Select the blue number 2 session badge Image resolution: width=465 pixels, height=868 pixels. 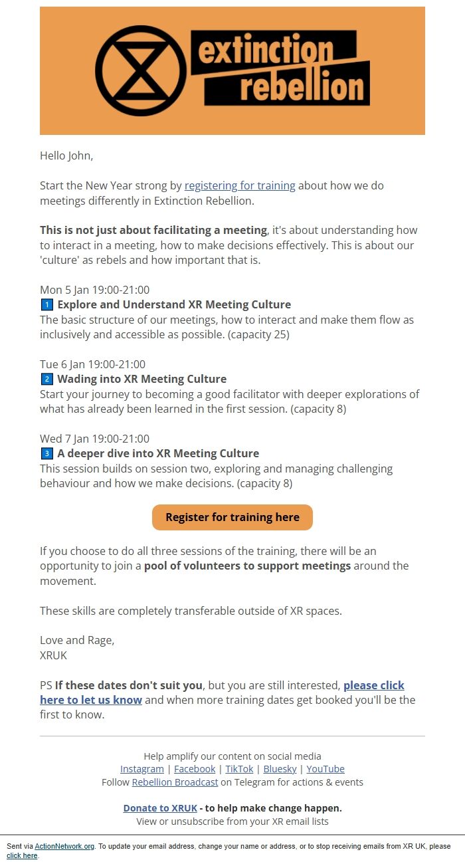[x=46, y=380]
